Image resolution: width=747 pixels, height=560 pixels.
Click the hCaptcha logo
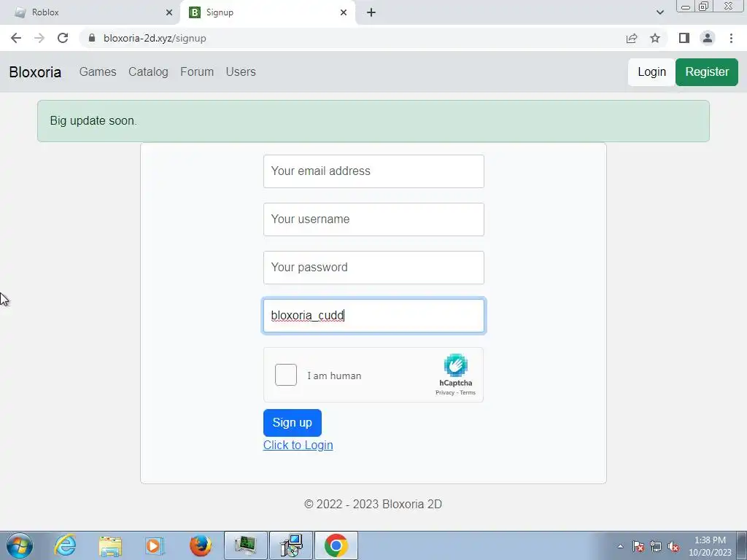pos(455,365)
